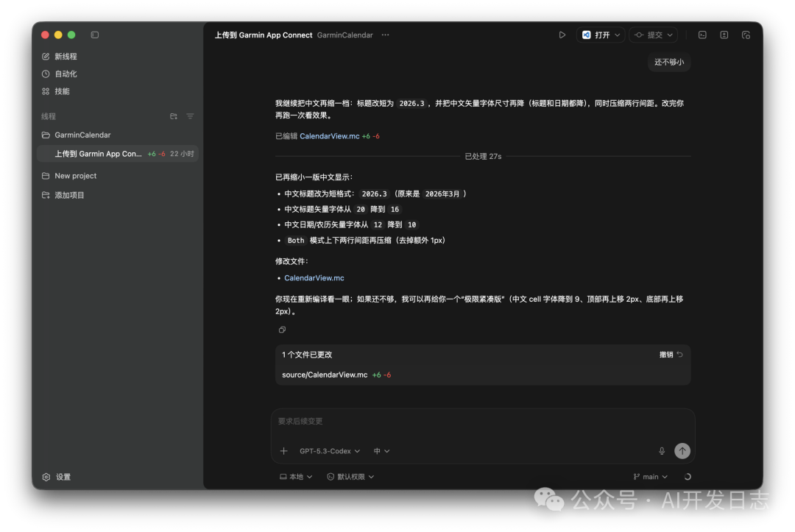
Task: Run the play triangle in the title bar
Action: point(562,34)
